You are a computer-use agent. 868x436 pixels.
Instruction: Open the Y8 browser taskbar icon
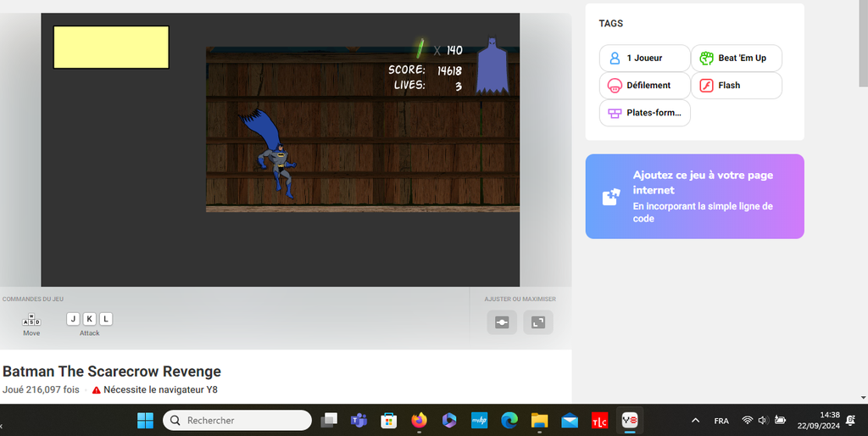coord(629,421)
